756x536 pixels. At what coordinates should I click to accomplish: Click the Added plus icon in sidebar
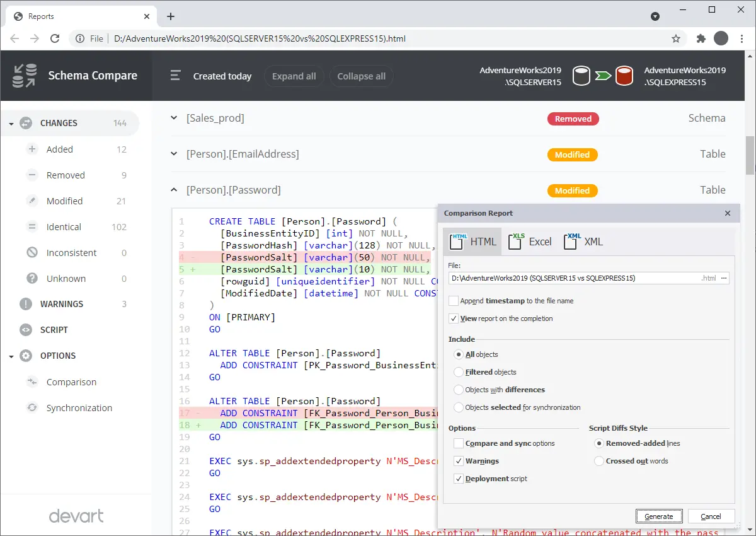tap(32, 149)
